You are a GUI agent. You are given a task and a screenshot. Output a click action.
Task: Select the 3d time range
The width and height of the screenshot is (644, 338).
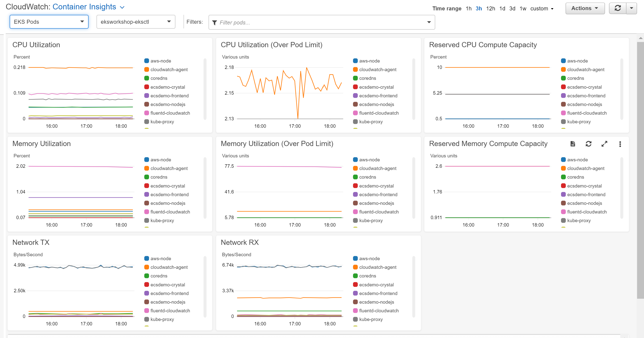click(x=512, y=8)
